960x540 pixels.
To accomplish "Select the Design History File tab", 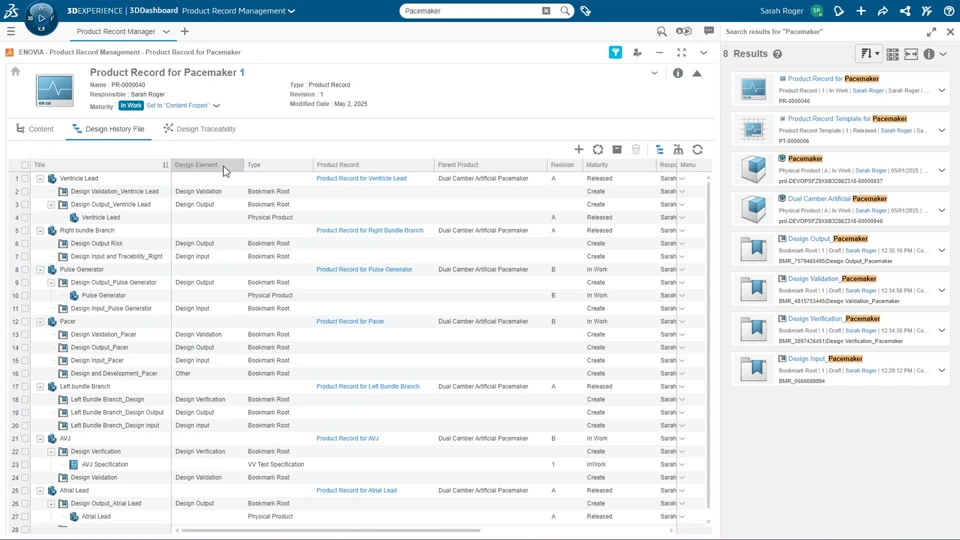I will [x=108, y=129].
